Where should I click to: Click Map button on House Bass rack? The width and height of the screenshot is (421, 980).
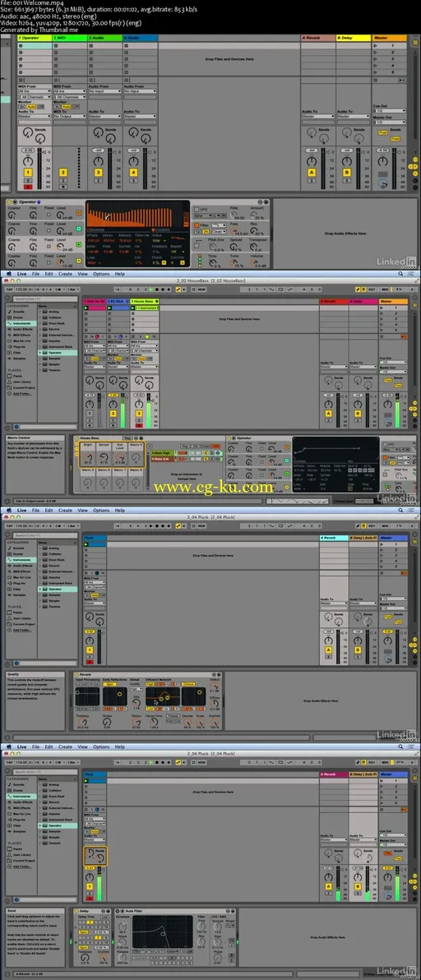pos(127,438)
